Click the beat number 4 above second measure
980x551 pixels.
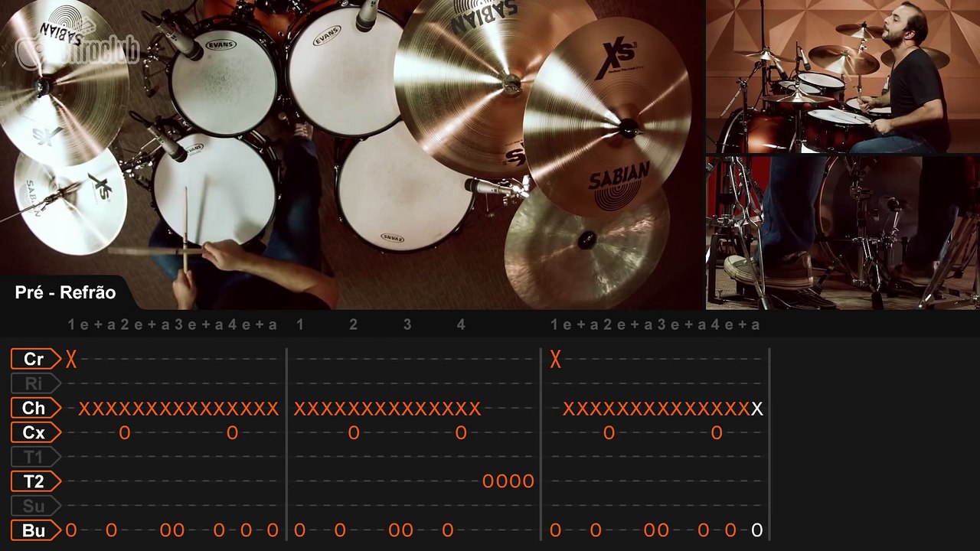coord(461,324)
